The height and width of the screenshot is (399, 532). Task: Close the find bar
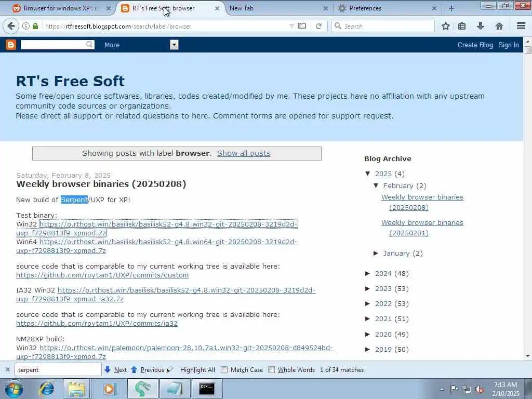tap(8, 369)
